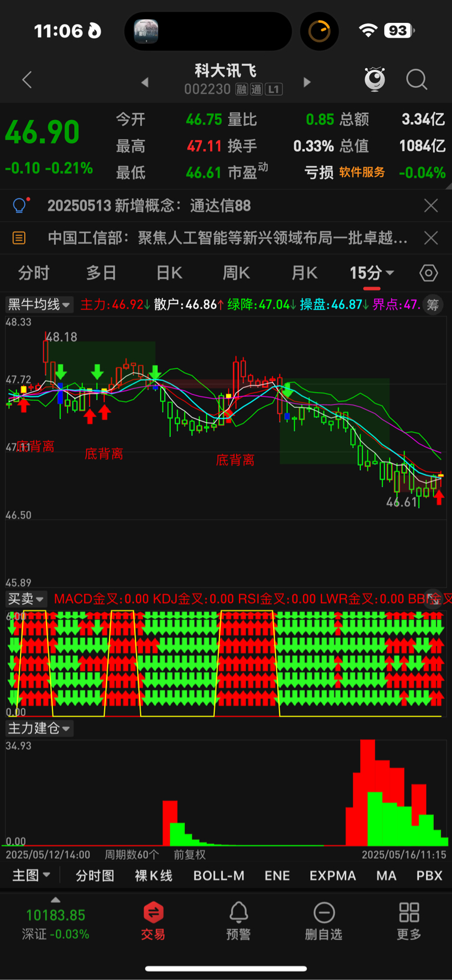Open chart settings hexagon icon

(428, 273)
